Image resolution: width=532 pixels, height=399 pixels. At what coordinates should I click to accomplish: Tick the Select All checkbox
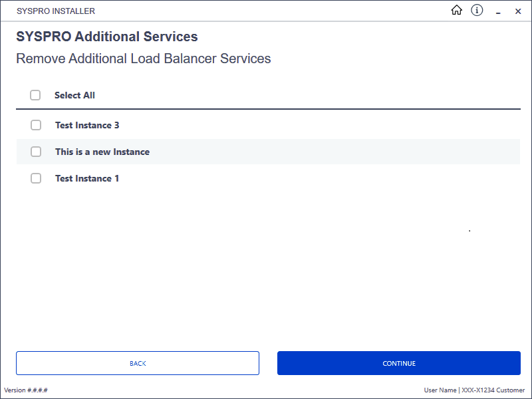[35, 95]
